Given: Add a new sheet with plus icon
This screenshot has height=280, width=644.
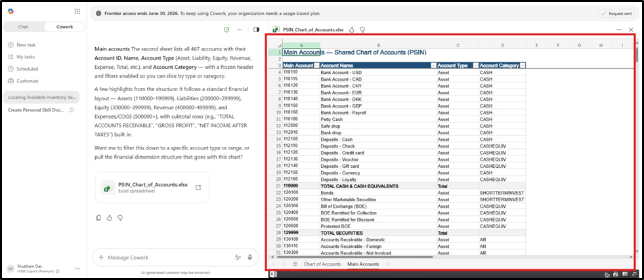Looking at the screenshot, I should 387,264.
